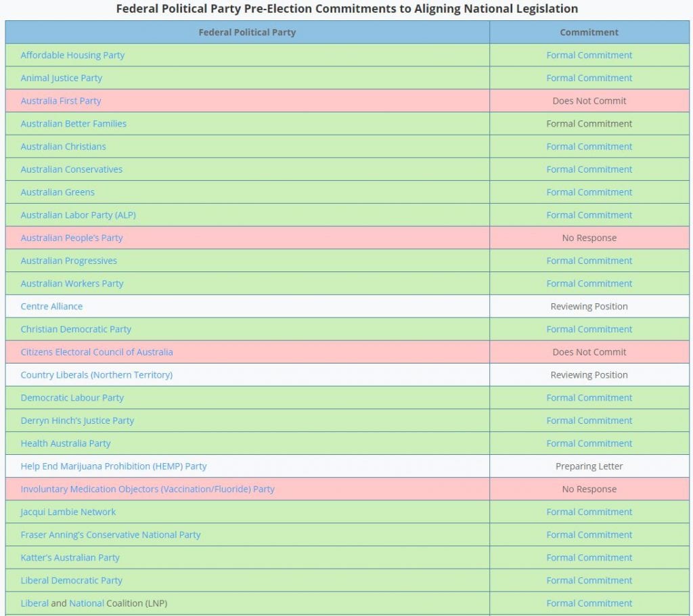Click the 'Federal Political Party' column header
Viewport: 693px width, 616px height.
(x=247, y=32)
